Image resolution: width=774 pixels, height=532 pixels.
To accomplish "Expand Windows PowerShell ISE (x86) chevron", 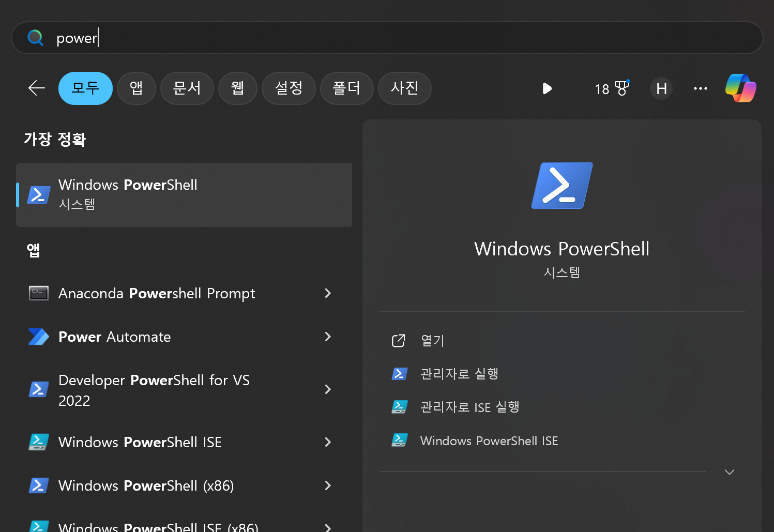I will click(x=328, y=527).
